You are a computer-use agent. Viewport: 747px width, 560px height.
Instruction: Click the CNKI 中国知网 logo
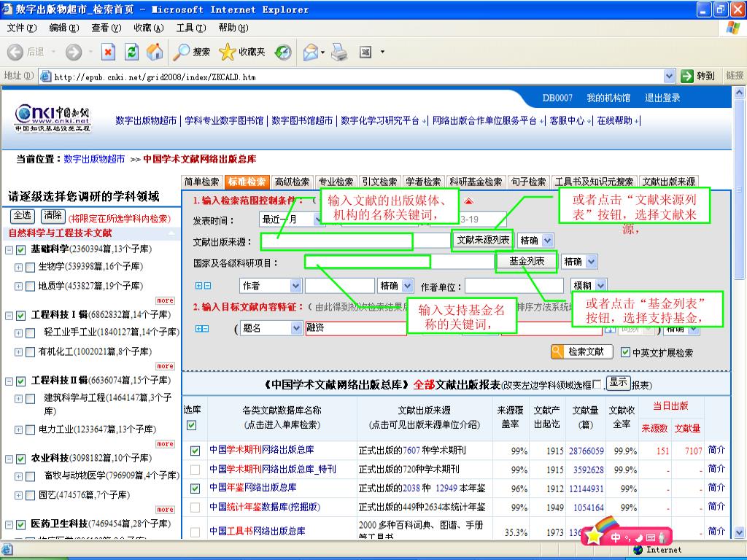53,118
